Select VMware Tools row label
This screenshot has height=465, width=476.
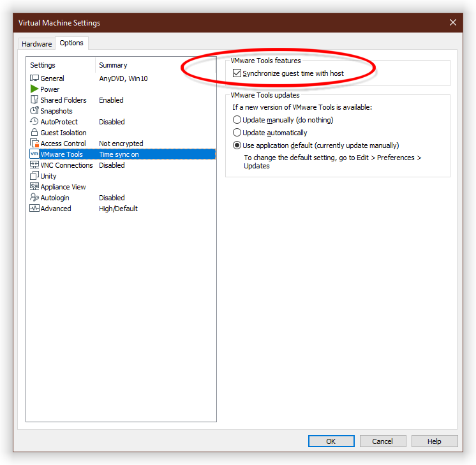(x=62, y=154)
